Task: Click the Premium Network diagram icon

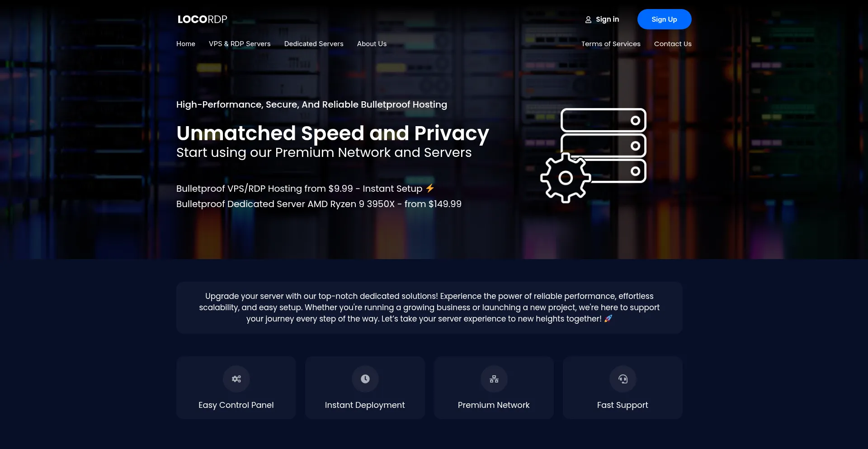Action: [x=494, y=379]
